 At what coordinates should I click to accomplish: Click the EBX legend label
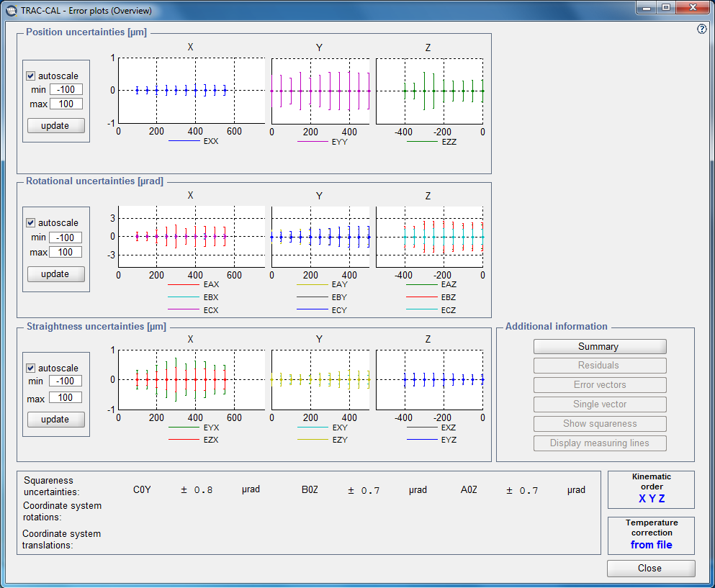click(x=211, y=297)
